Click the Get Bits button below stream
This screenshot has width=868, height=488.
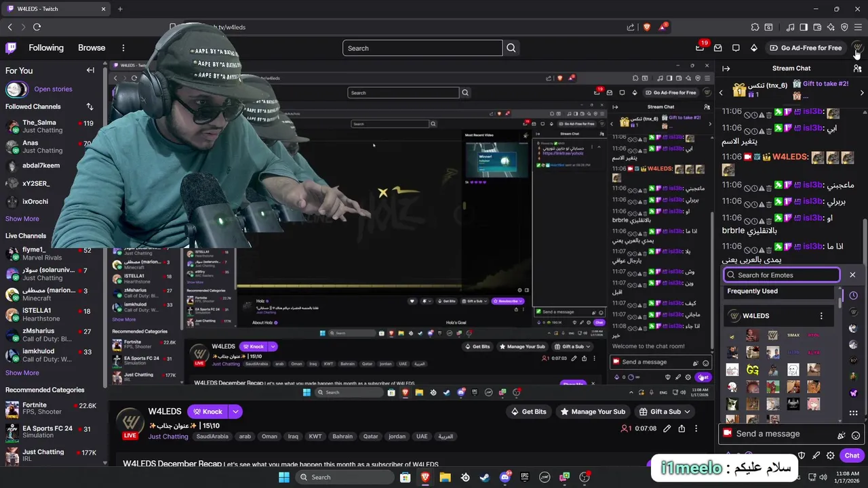pyautogui.click(x=528, y=411)
